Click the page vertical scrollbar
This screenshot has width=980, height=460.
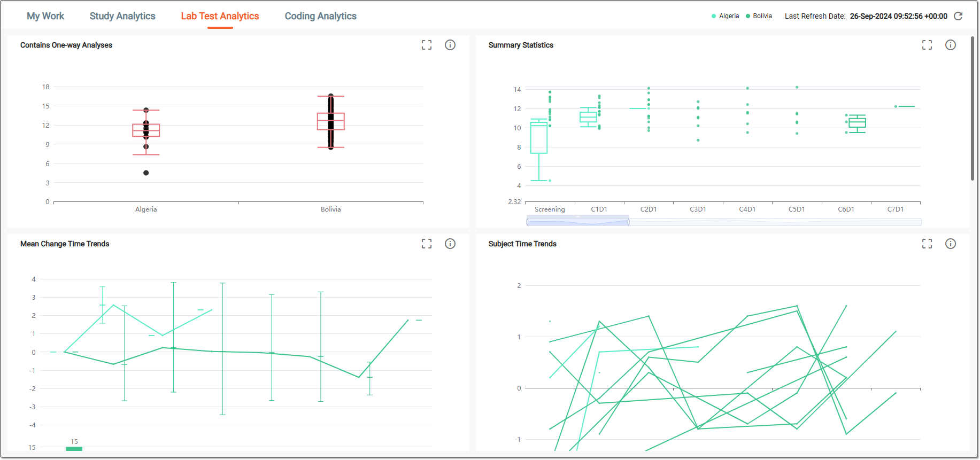[x=973, y=109]
